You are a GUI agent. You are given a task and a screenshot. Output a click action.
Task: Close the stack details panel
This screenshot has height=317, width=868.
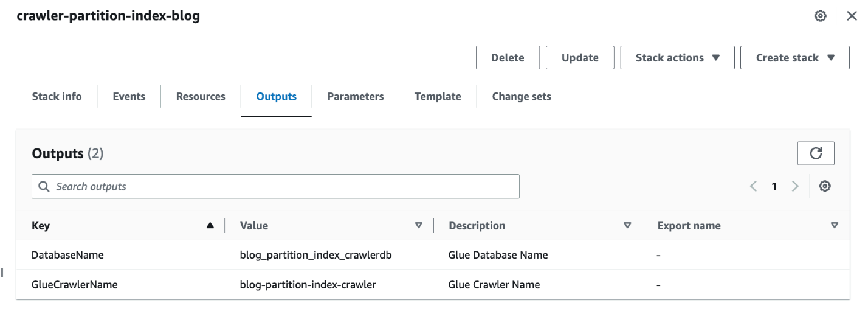click(x=852, y=16)
